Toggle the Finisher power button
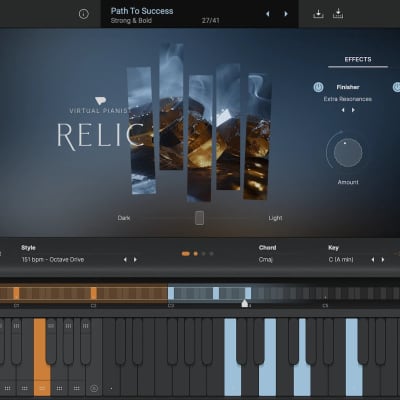This screenshot has height=400, width=400. coord(318,87)
